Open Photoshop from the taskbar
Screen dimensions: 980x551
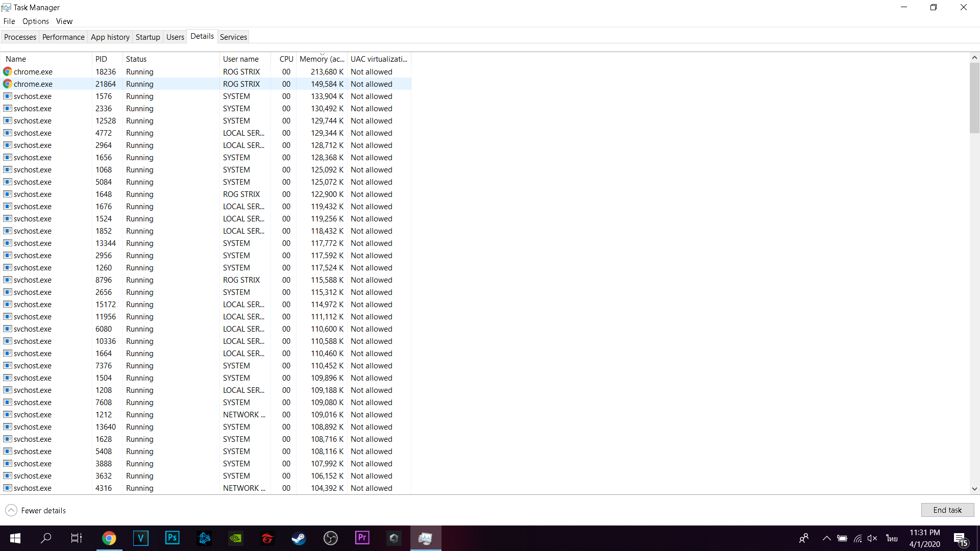[173, 538]
